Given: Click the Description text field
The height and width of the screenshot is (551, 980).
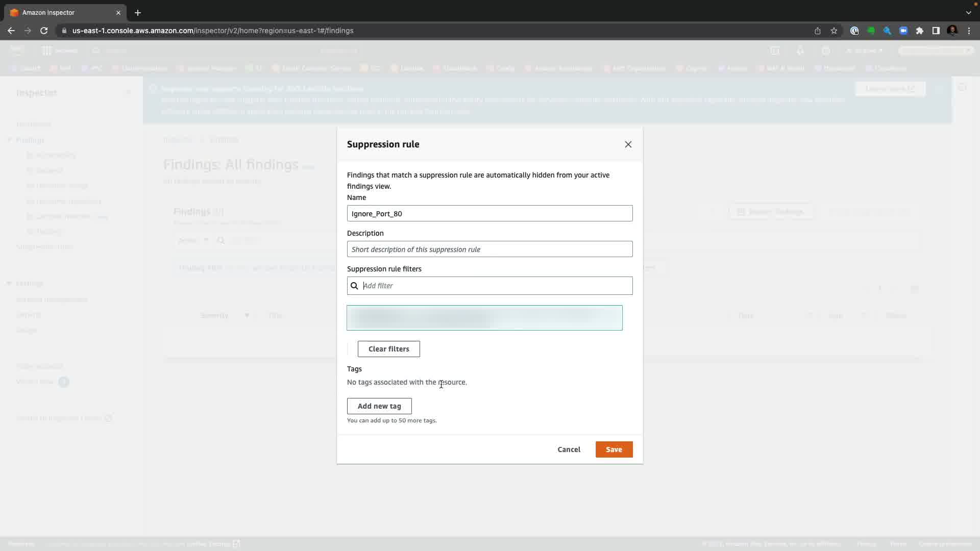Looking at the screenshot, I should (489, 249).
